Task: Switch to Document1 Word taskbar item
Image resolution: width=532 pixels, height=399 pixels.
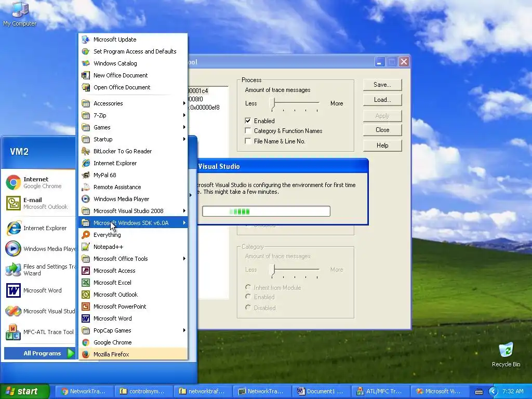Action: 320,391
